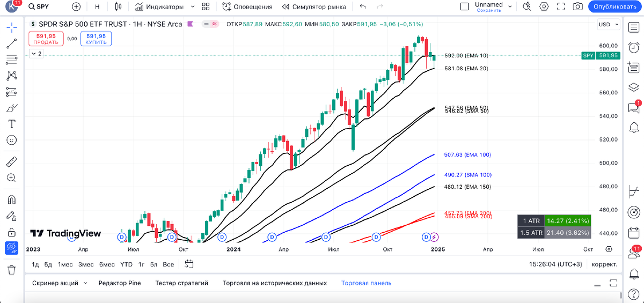Screen dimensions: 644x303
Task: Take a chart snapshot with camera icon
Action: click(x=577, y=6)
